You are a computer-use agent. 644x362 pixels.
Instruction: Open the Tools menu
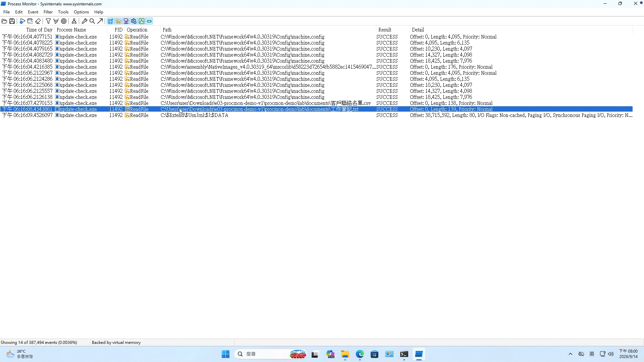[x=63, y=12]
